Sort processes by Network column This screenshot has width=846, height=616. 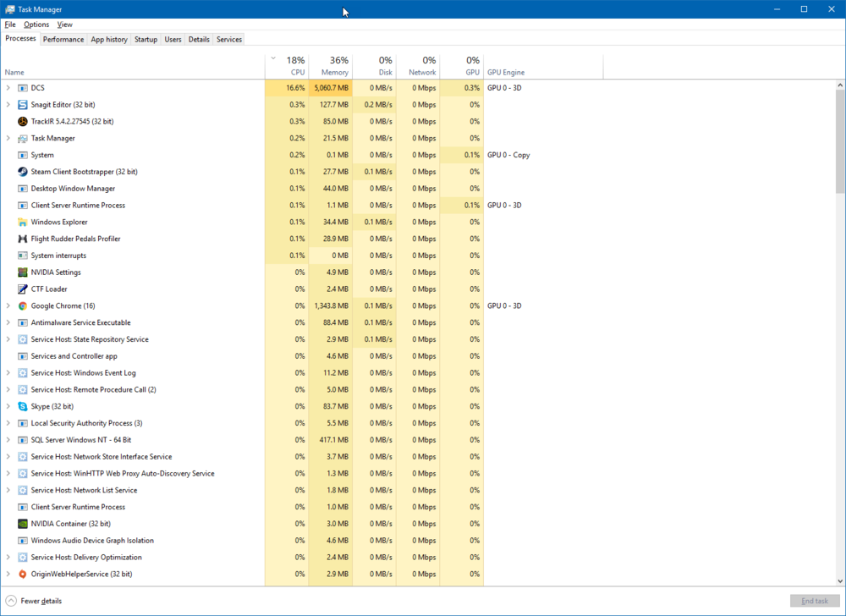pyautogui.click(x=418, y=66)
